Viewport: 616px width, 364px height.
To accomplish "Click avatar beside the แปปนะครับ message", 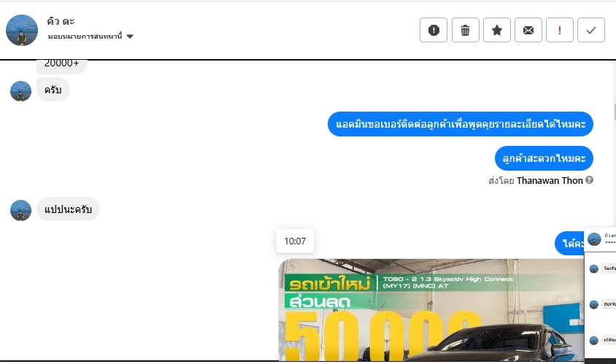I will pyautogui.click(x=20, y=210).
